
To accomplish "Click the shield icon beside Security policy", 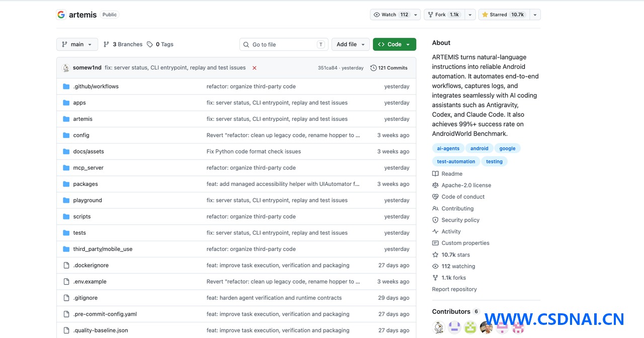I will [x=435, y=220].
